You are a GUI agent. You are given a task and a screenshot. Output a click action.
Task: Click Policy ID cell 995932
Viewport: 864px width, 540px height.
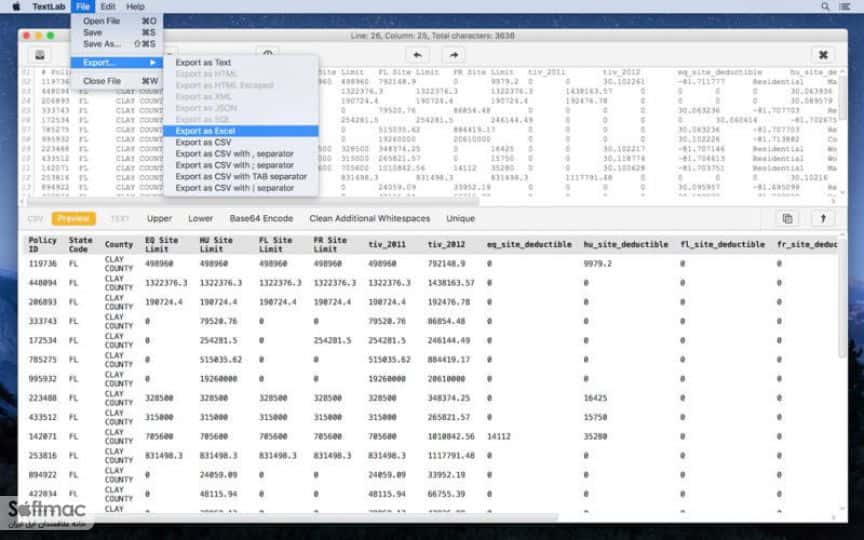42,379
